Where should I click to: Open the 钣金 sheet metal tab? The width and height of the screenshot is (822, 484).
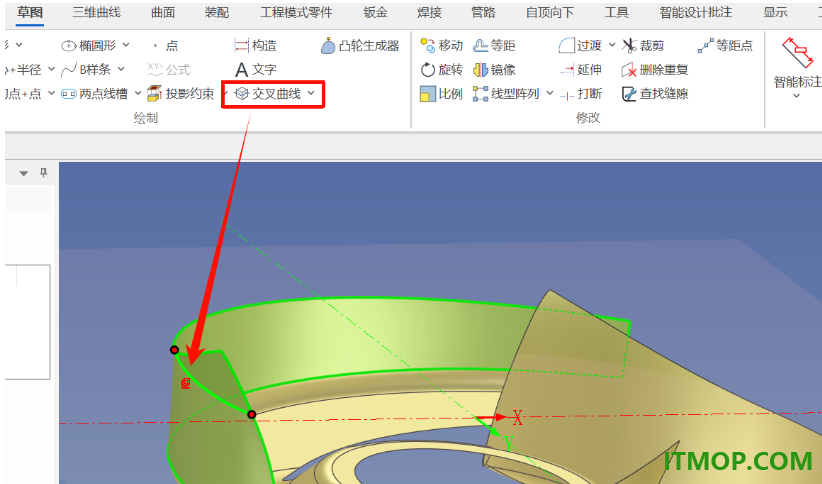click(375, 13)
